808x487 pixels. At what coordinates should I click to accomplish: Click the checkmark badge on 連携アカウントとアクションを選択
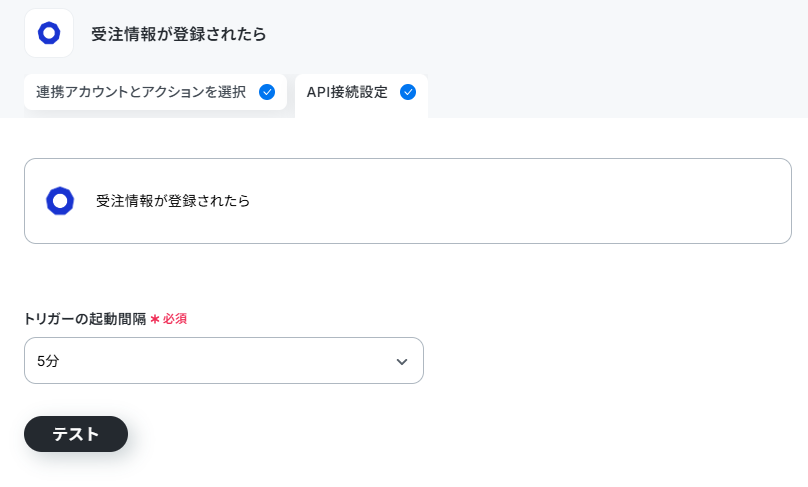pos(267,92)
